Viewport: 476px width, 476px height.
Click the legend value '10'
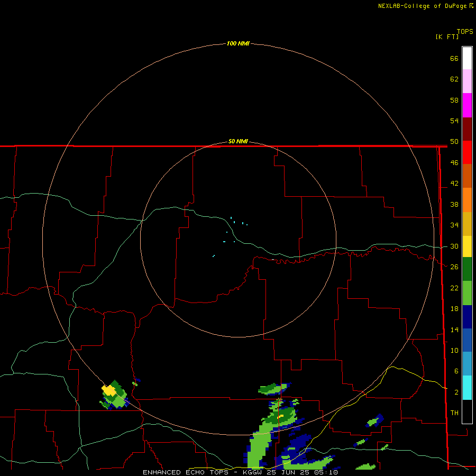point(454,350)
